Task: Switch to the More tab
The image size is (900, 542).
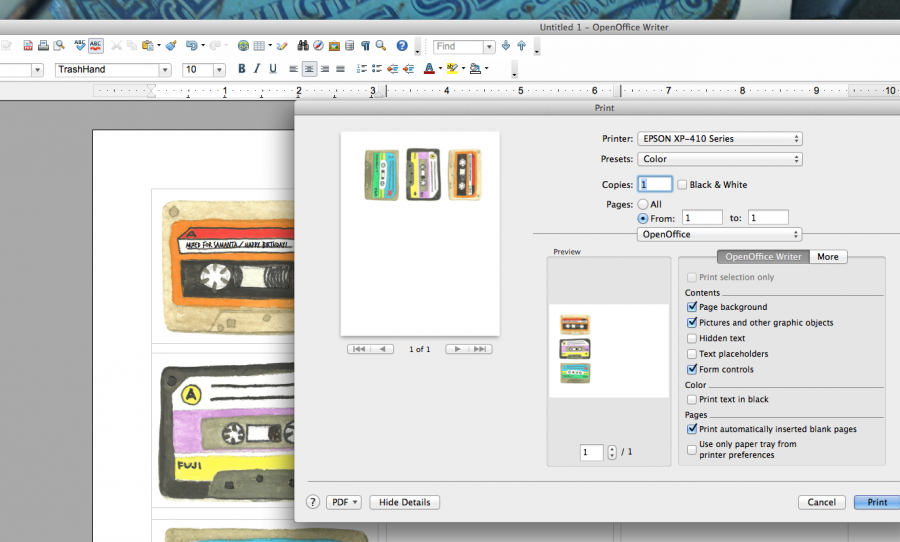Action: (828, 257)
